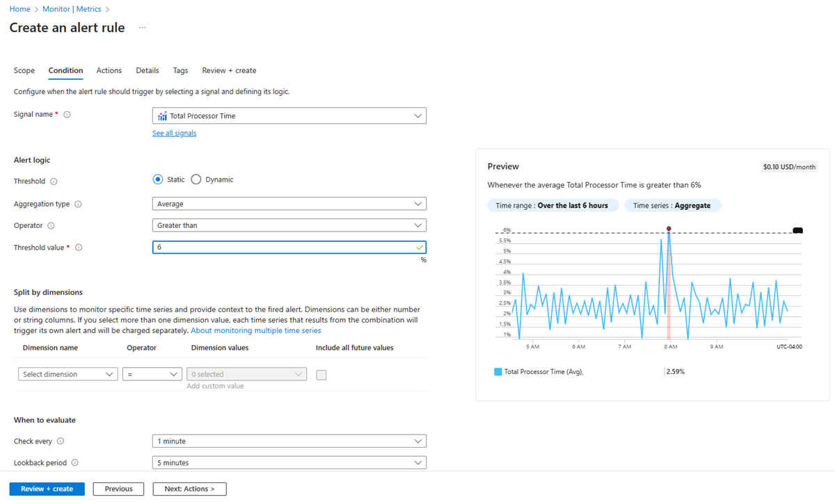Screen dimensions: 835x504
Task: Select the Dynamic threshold radio button
Action: click(196, 179)
